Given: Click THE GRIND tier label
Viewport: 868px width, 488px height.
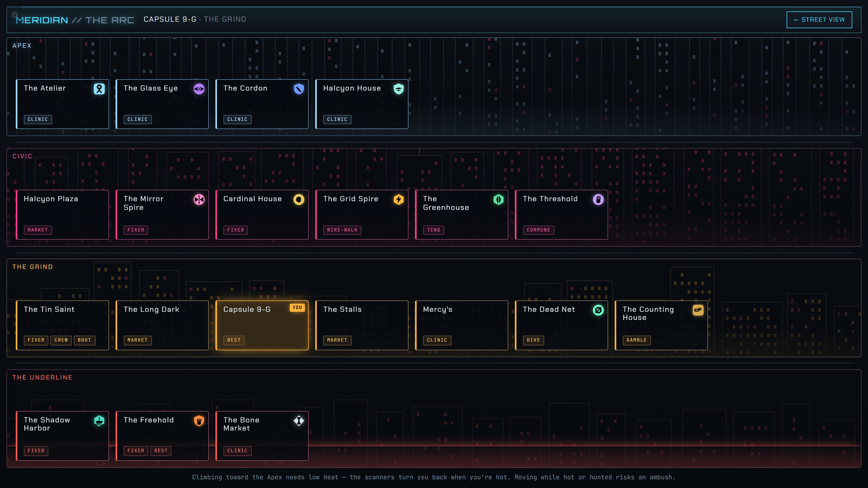Looking at the screenshot, I should (x=33, y=267).
